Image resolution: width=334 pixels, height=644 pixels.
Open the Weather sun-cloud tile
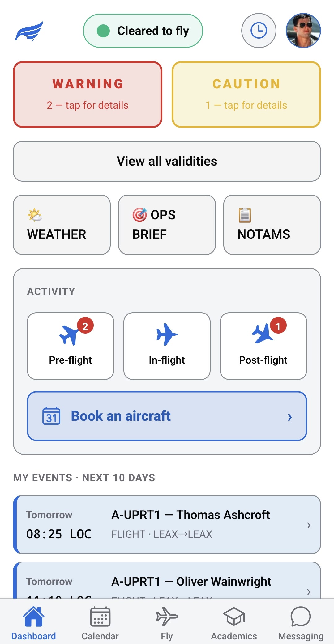[62, 225]
